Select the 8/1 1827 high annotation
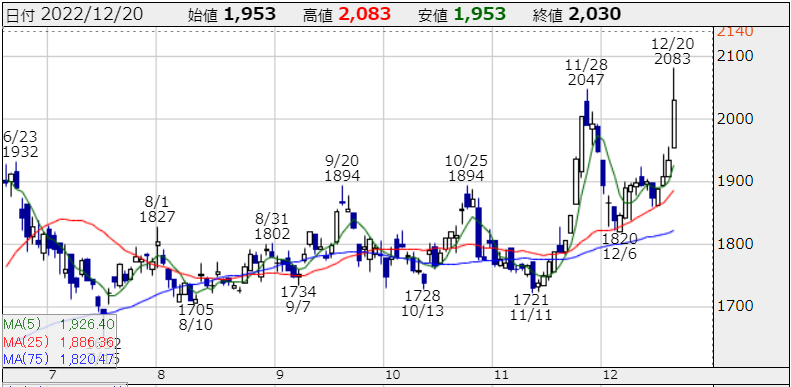The width and height of the screenshot is (791, 387). [x=158, y=209]
